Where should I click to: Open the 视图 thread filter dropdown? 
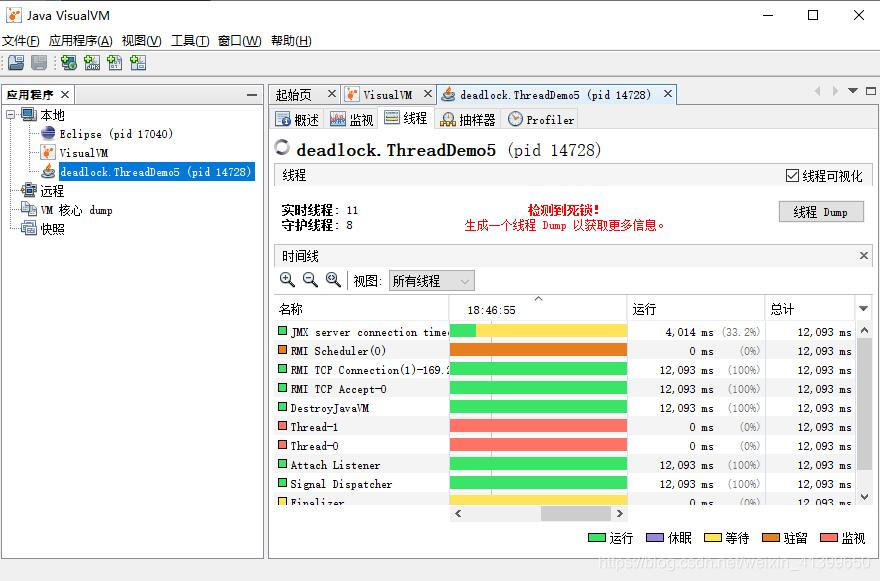[432, 281]
